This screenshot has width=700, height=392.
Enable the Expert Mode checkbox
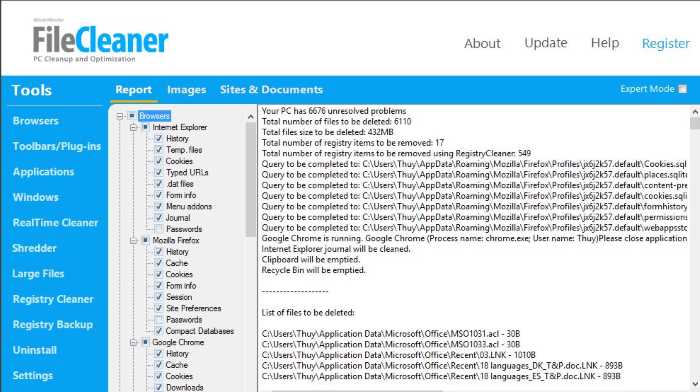(x=683, y=89)
